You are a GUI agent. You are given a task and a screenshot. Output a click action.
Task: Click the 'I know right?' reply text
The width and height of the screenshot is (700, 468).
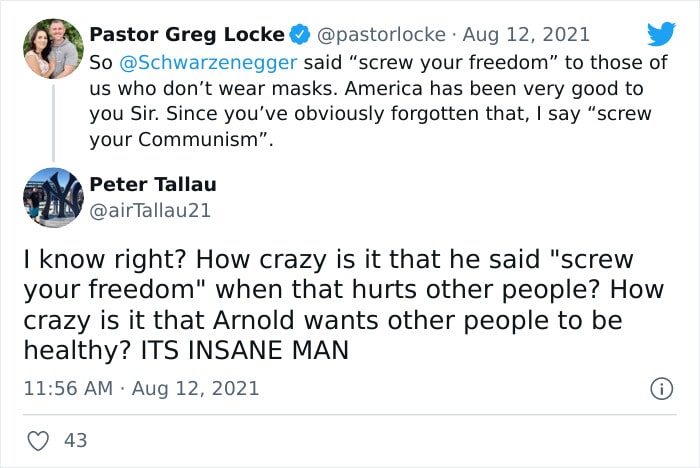[105, 259]
